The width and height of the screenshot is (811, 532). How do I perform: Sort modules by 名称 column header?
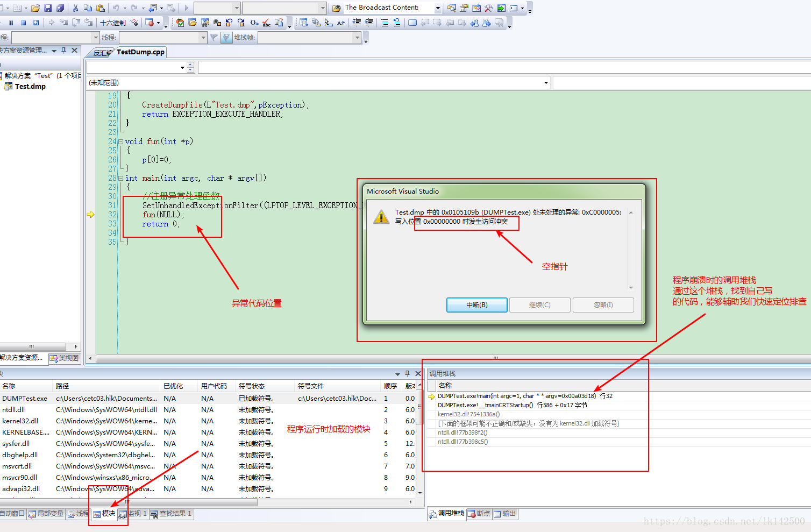(x=26, y=386)
